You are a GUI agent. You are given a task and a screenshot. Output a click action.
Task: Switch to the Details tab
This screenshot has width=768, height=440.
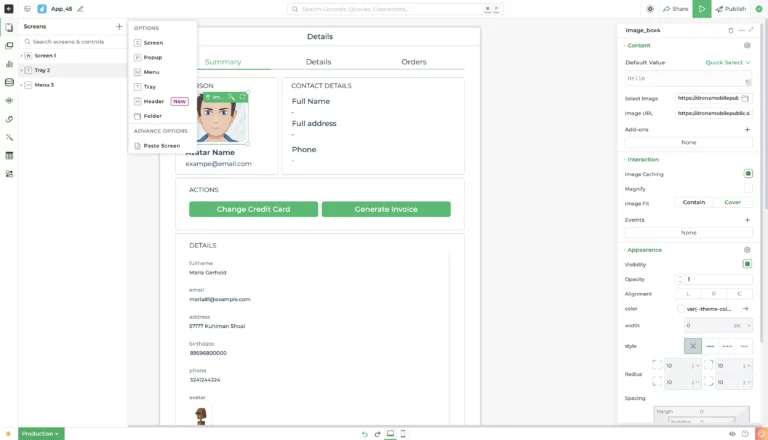(318, 62)
